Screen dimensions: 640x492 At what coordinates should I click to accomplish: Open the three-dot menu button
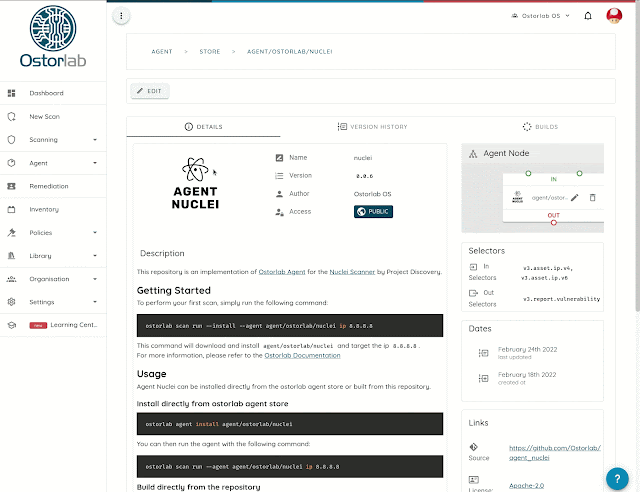tap(121, 16)
